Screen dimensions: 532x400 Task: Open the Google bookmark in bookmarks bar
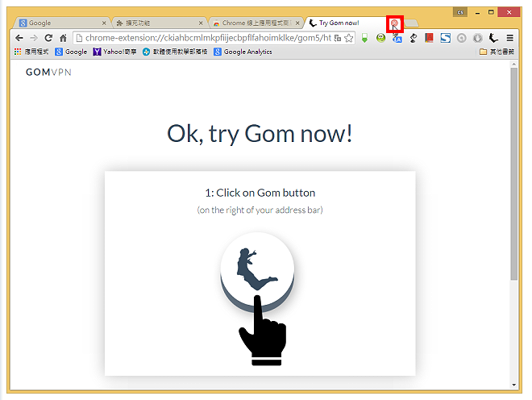[71, 52]
